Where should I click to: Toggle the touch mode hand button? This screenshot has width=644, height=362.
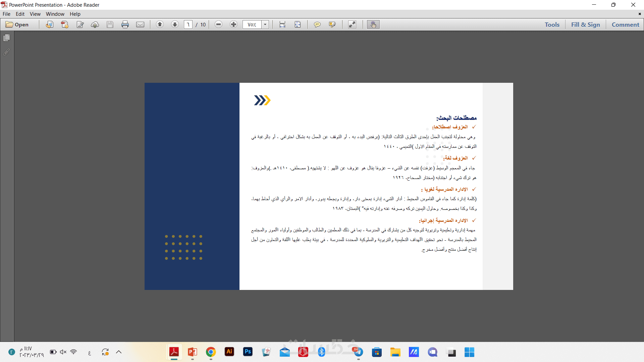point(373,24)
